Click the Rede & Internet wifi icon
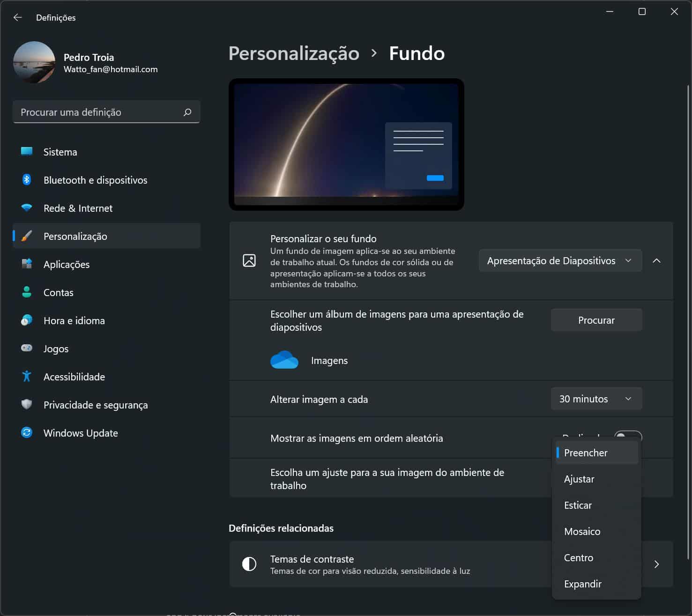This screenshot has height=616, width=692. (27, 208)
